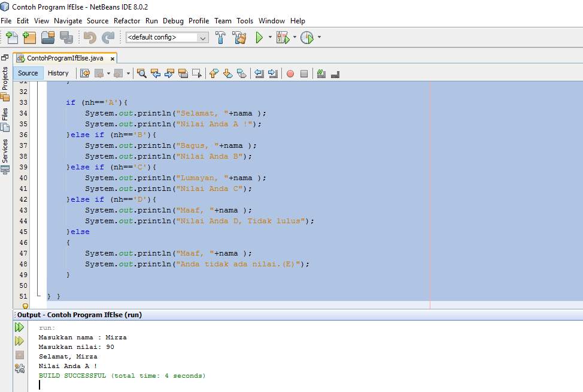Debug the project from toolbar
The width and height of the screenshot is (583, 392).
click(283, 37)
